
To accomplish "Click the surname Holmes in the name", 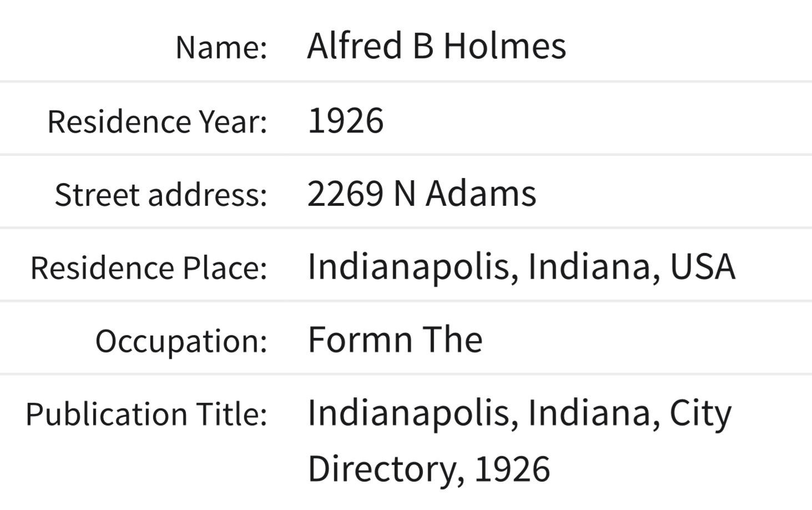I will coord(505,46).
